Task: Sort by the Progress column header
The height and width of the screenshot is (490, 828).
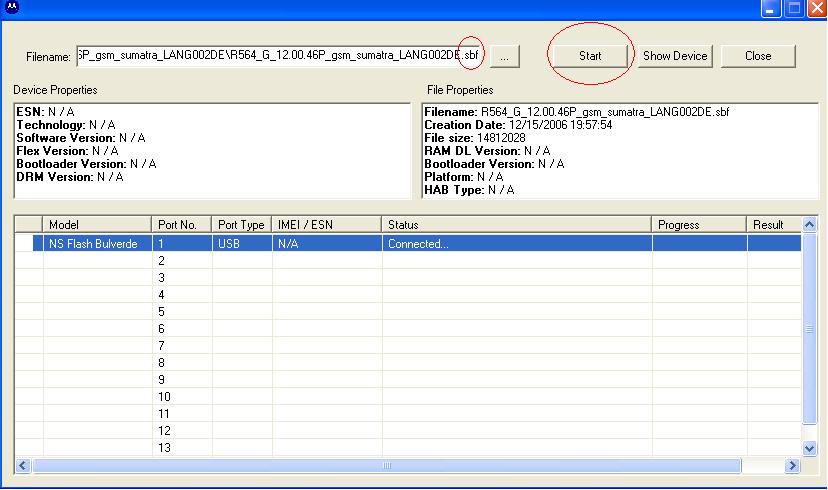Action: point(699,225)
